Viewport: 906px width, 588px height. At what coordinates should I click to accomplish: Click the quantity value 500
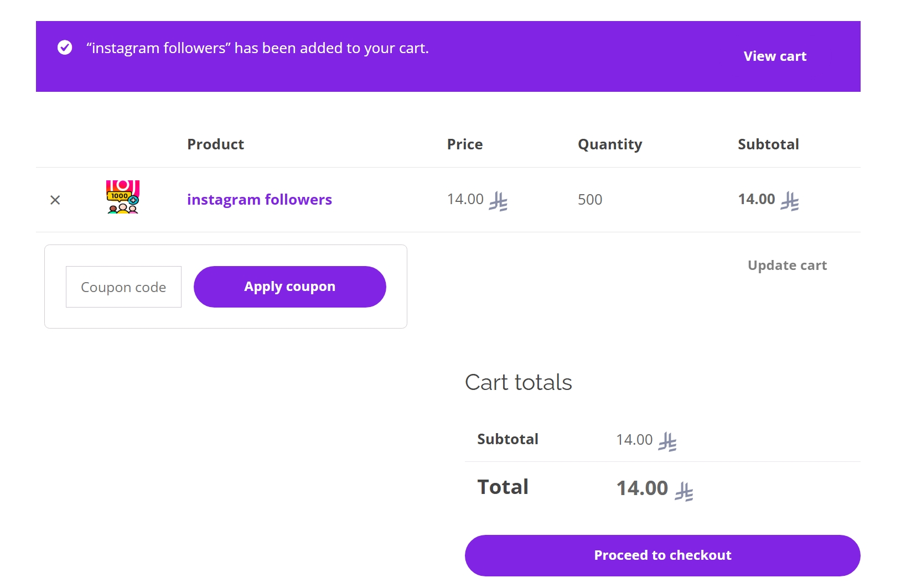coord(590,200)
